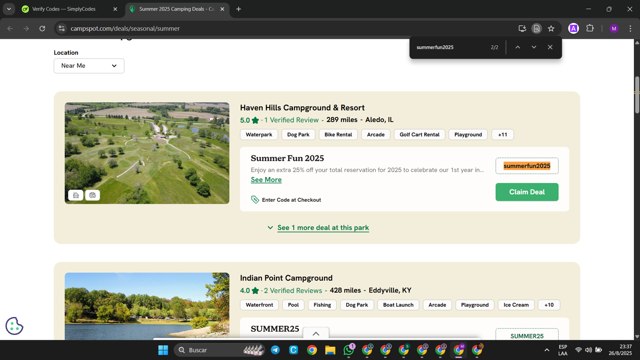Open Haven Hills aerial photo thumbnail
The width and height of the screenshot is (640, 360).
tap(147, 153)
